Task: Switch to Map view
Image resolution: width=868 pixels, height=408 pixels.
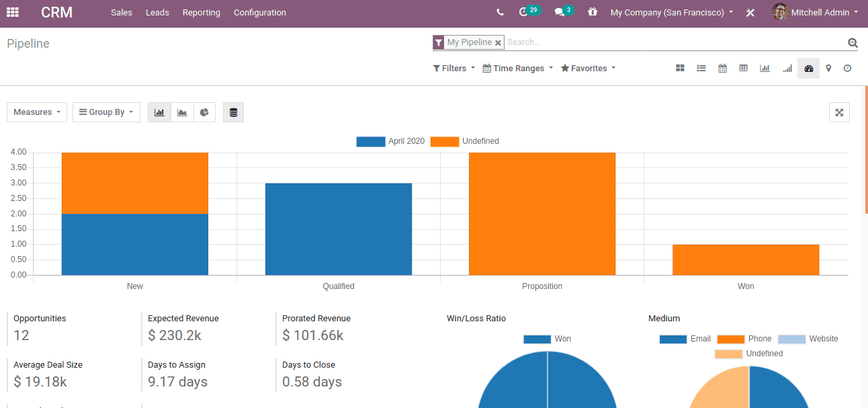Action: [828, 68]
